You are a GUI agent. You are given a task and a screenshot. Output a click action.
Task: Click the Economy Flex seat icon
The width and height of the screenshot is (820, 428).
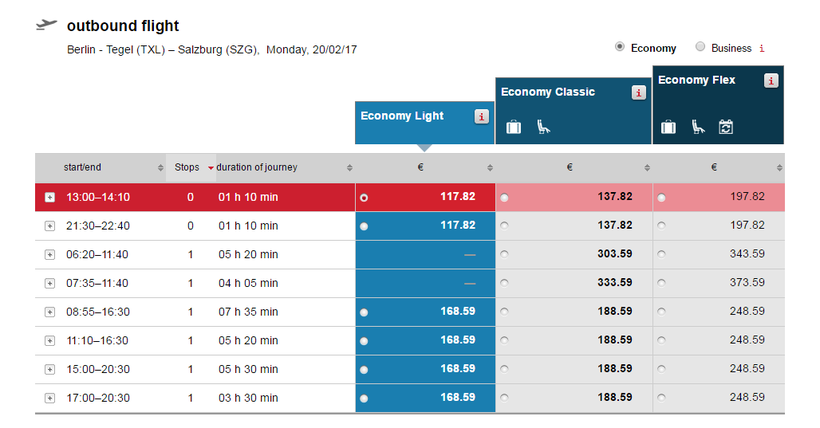click(x=698, y=127)
